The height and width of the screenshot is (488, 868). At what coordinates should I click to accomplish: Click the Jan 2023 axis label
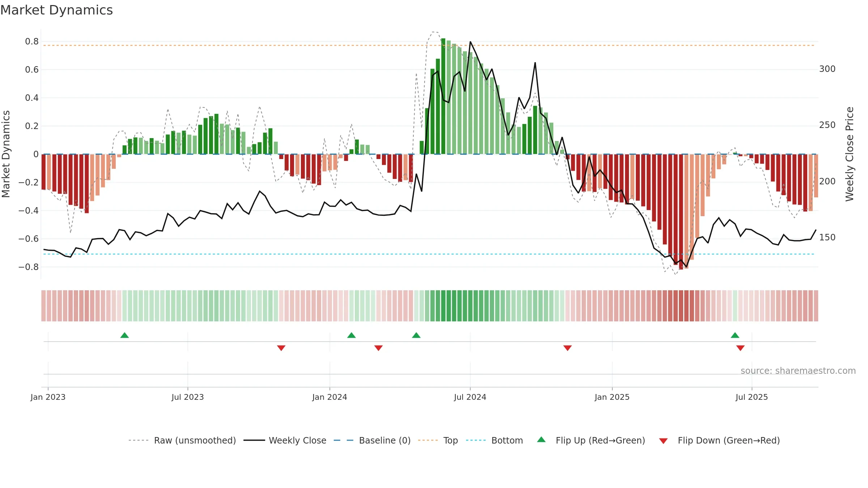coord(48,397)
